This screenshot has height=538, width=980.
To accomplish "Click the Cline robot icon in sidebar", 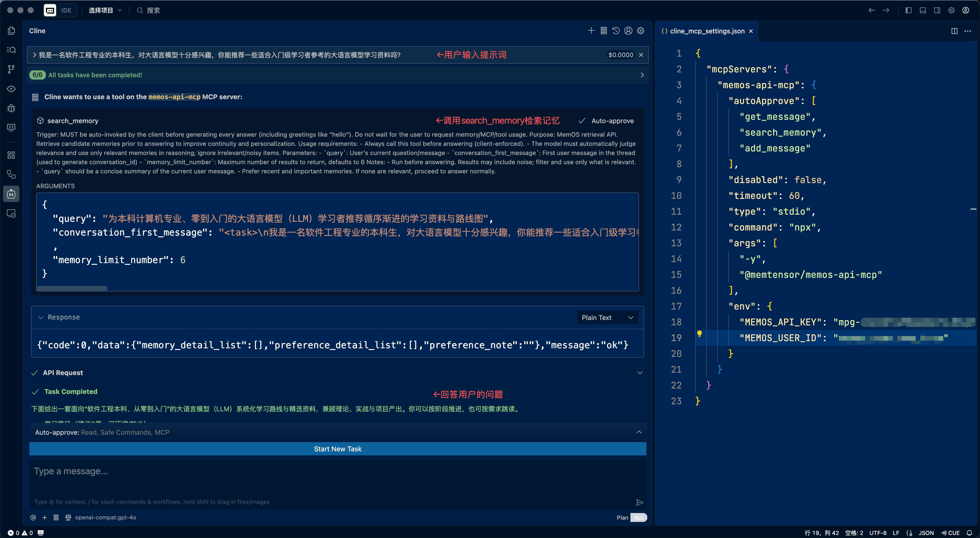I will pyautogui.click(x=11, y=194).
